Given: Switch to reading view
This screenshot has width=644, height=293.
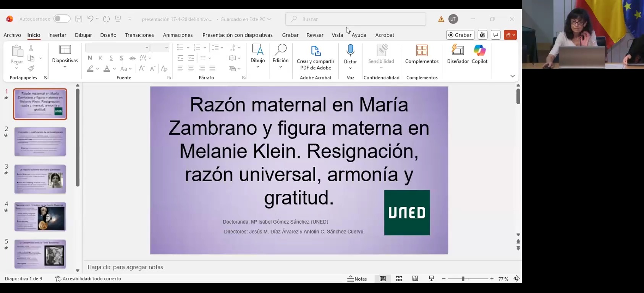Looking at the screenshot, I should (415, 279).
